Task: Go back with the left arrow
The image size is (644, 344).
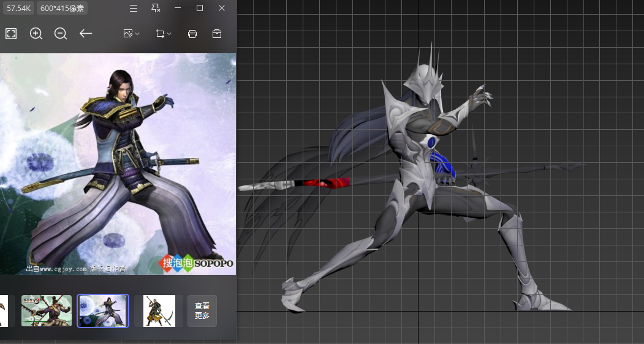Action: pyautogui.click(x=86, y=34)
